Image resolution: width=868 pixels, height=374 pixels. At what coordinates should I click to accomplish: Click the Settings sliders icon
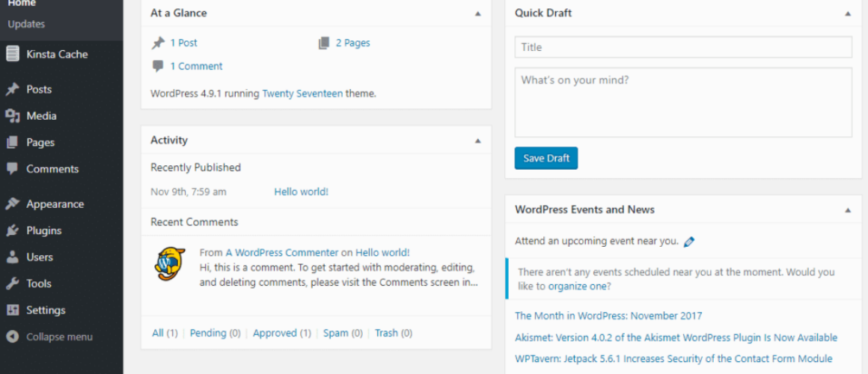pyautogui.click(x=12, y=310)
